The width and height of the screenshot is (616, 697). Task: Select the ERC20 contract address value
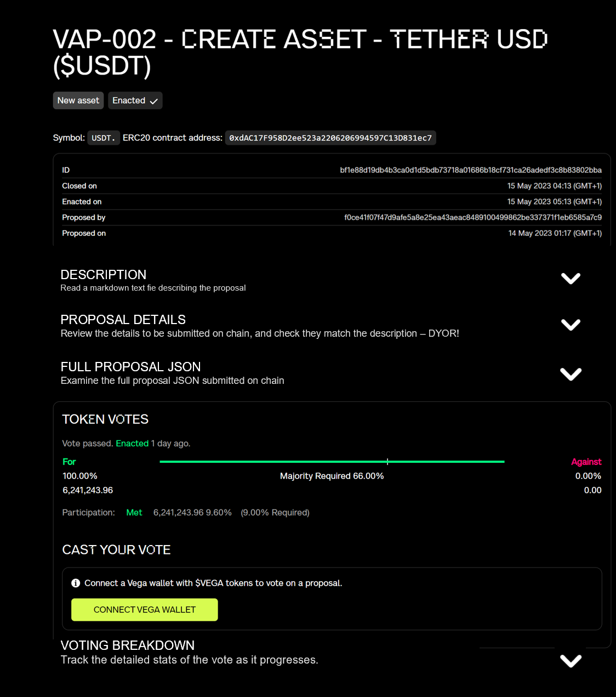pyautogui.click(x=330, y=138)
